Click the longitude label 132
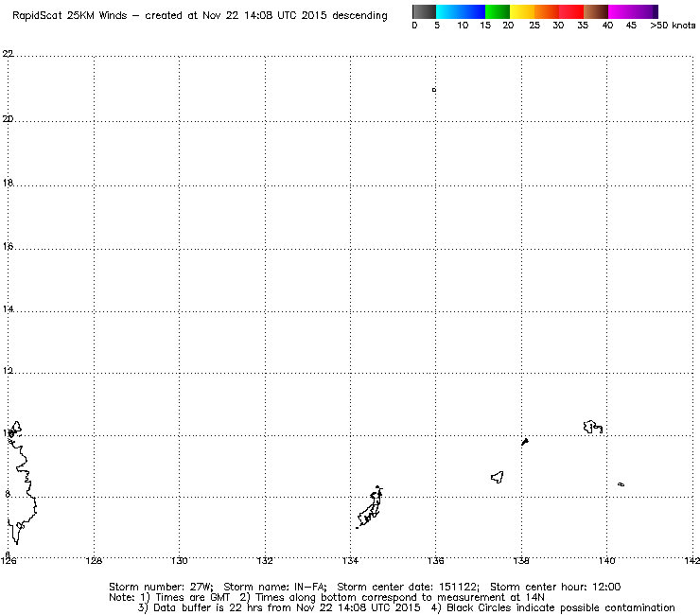 265,560
